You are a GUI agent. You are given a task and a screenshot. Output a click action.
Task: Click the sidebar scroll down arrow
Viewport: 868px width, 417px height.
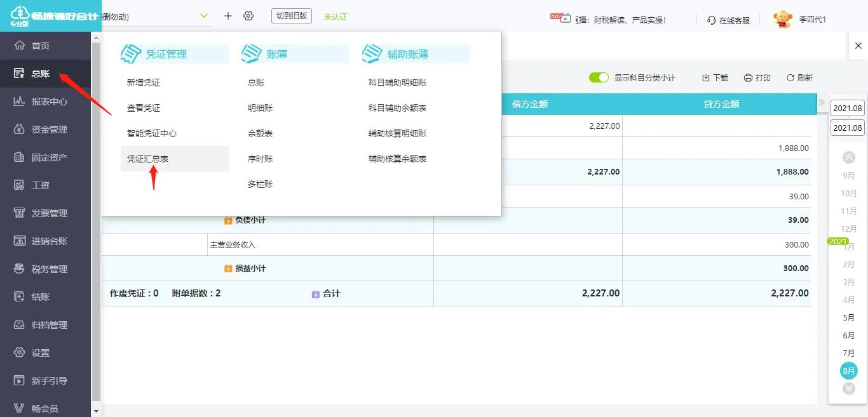pyautogui.click(x=97, y=411)
